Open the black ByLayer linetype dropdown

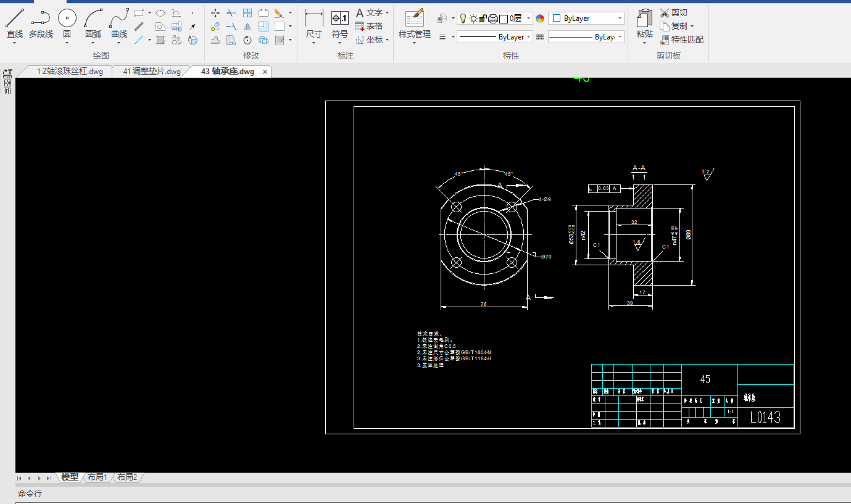click(494, 37)
